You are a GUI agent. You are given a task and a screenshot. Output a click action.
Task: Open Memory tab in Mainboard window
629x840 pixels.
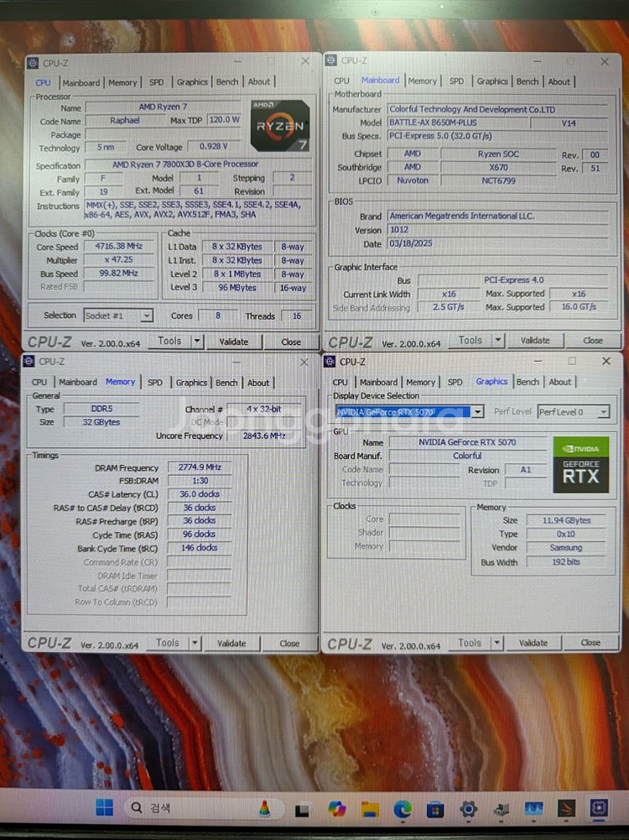(423, 81)
